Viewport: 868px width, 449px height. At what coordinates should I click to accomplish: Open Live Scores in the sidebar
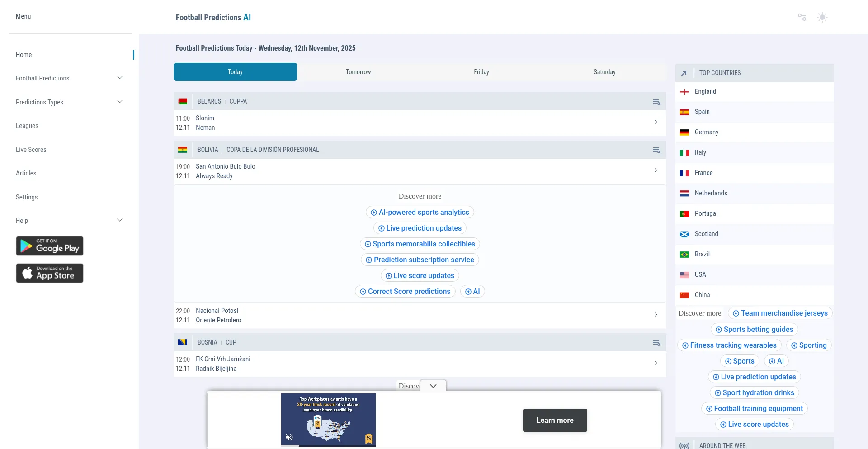coord(31,150)
